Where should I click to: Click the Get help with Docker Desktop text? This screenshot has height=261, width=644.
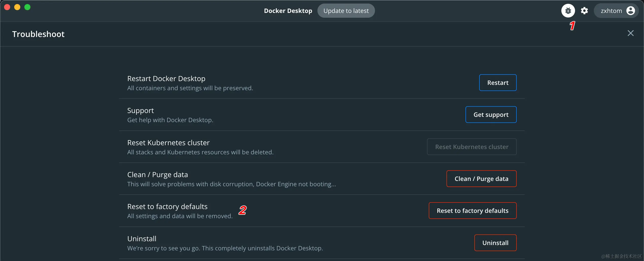[170, 120]
